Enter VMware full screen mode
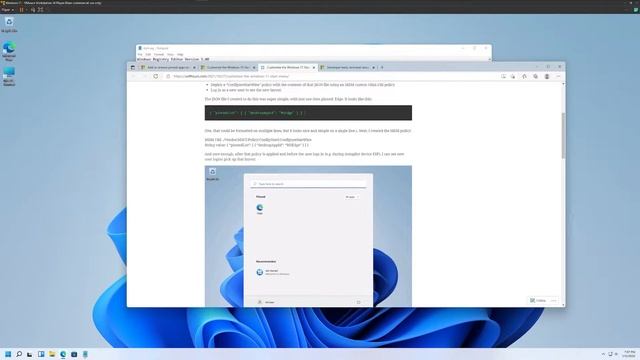 pyautogui.click(x=40, y=9)
